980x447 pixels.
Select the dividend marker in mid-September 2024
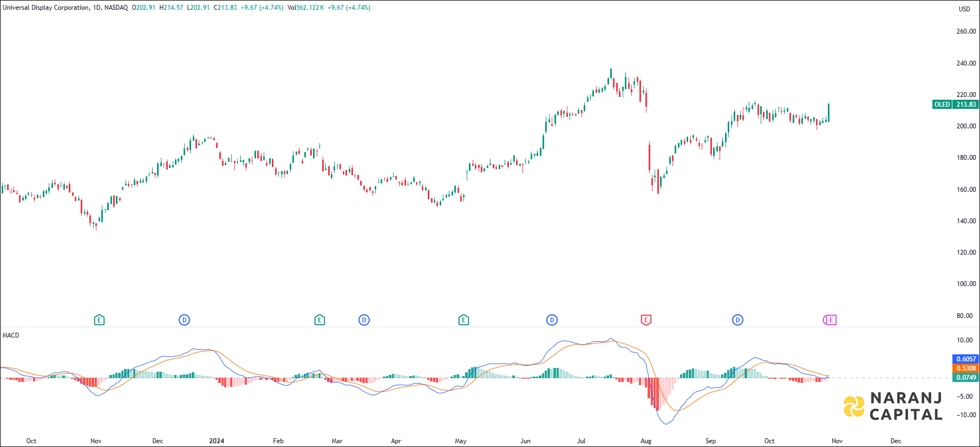pyautogui.click(x=737, y=320)
